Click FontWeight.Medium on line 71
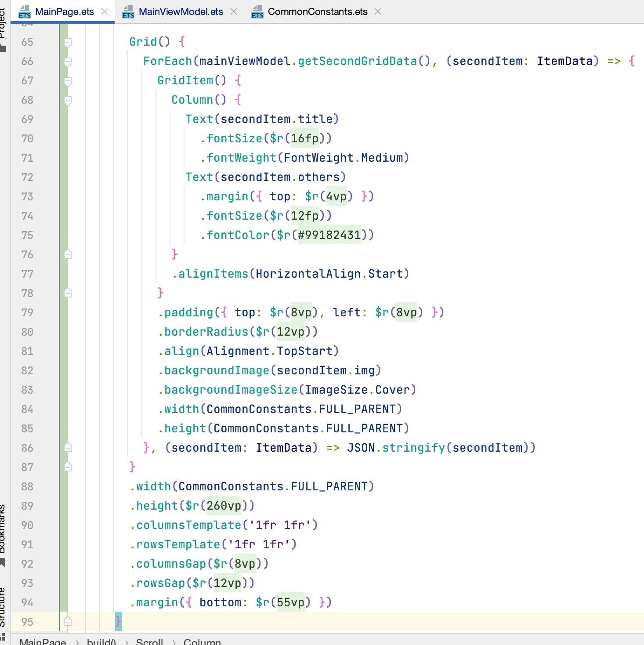644x645 pixels. coord(344,158)
